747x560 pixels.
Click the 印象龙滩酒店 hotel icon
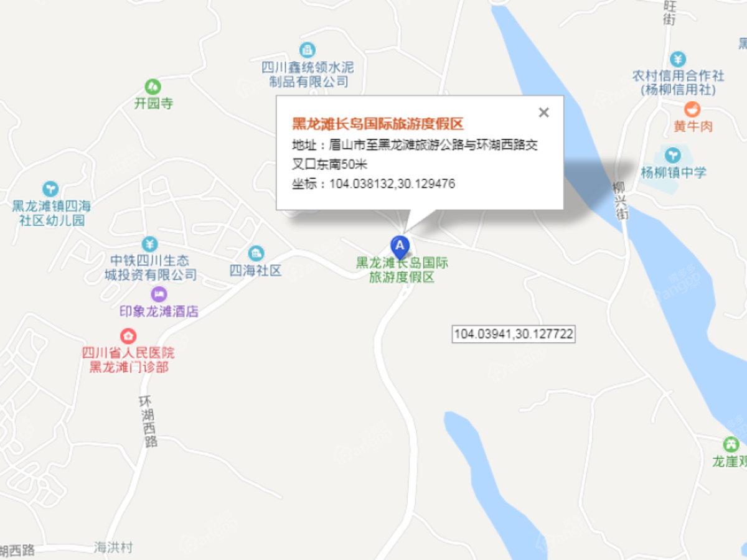(x=159, y=294)
